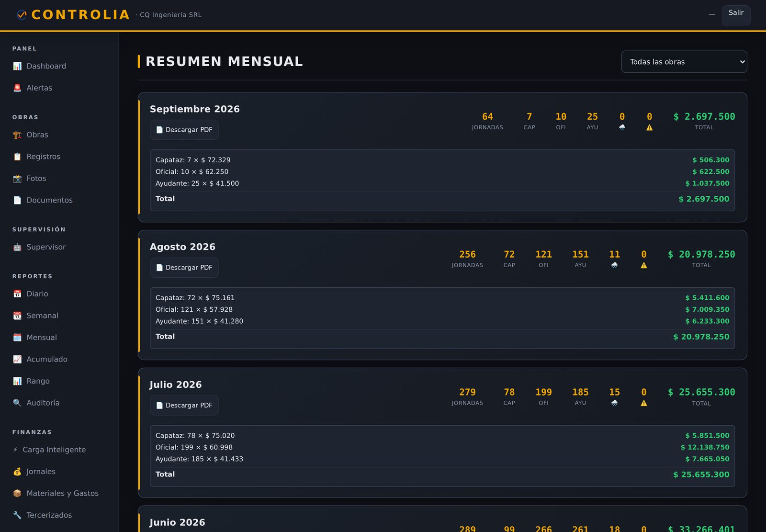766x532 pixels.
Task: Download PDF for Agosto 2026
Action: point(184,268)
